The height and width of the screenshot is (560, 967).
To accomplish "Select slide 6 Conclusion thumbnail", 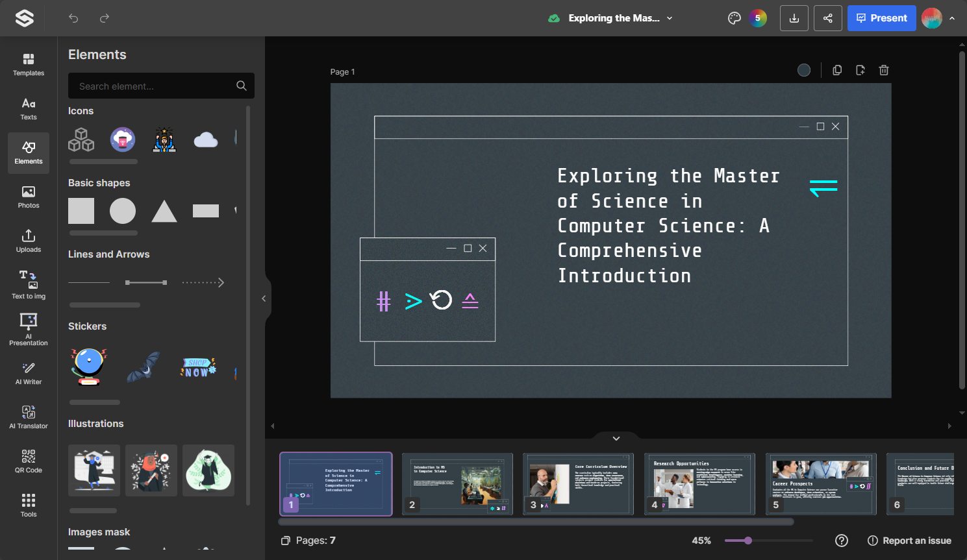I will coord(920,484).
